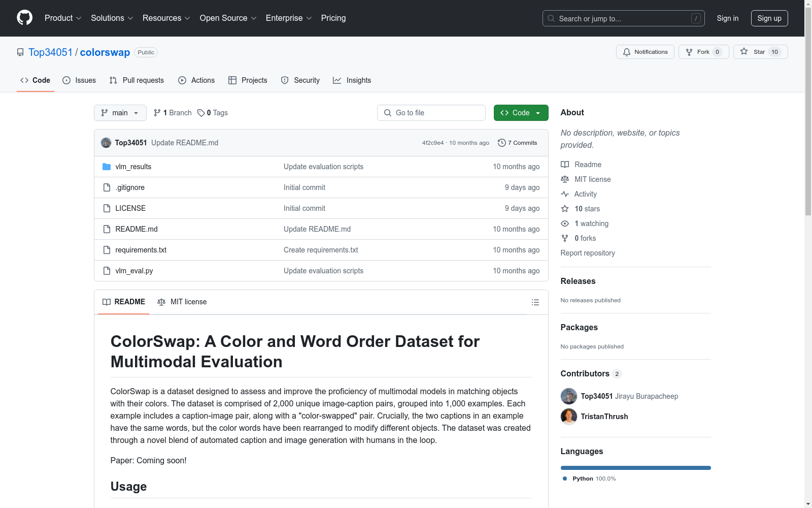View the 0 forks link
The image size is (812, 508).
pos(579,238)
